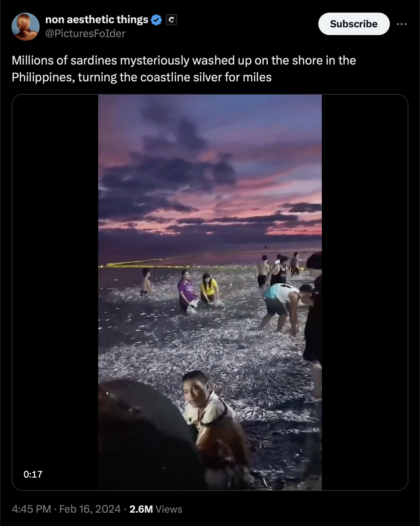Click the 4:45 PM timestamp
This screenshot has height=526, width=420.
coord(32,509)
